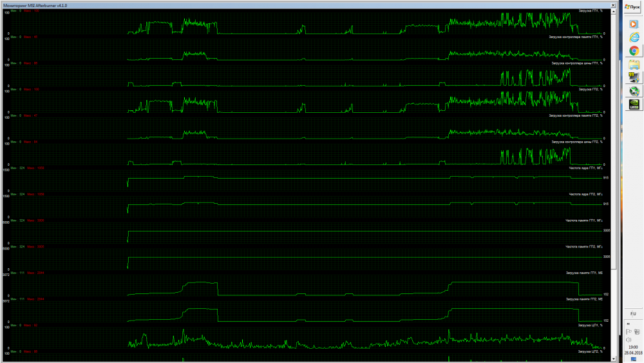Open Internet Explorer taskbar icon

pos(634,37)
